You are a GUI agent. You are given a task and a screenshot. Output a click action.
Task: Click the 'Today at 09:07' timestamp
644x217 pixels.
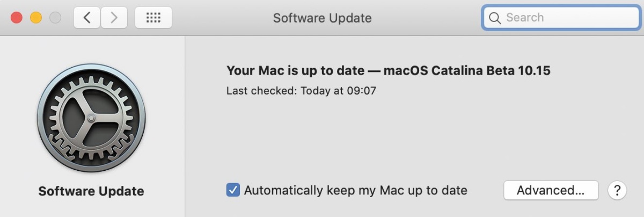click(338, 91)
